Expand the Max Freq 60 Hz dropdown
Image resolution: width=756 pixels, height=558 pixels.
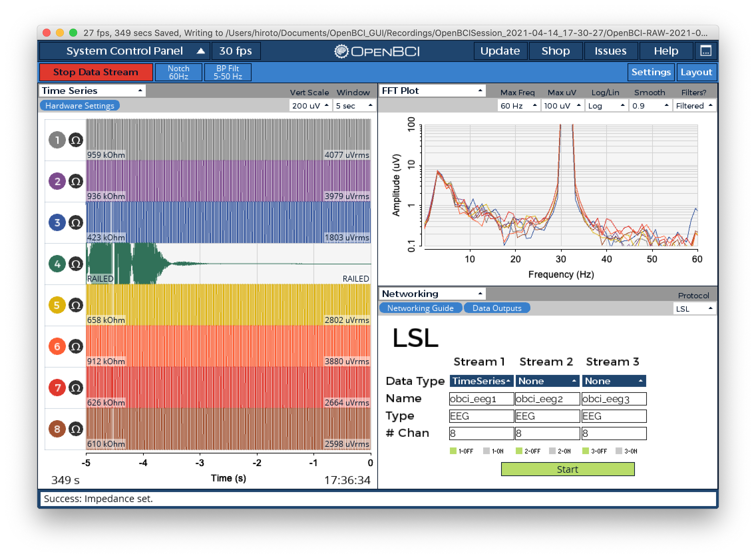click(518, 106)
